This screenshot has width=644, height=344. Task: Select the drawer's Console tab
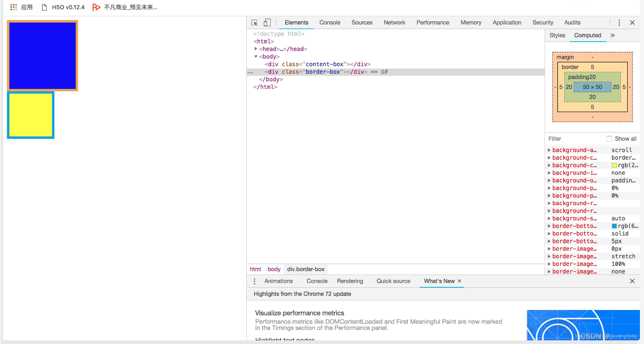coord(317,281)
